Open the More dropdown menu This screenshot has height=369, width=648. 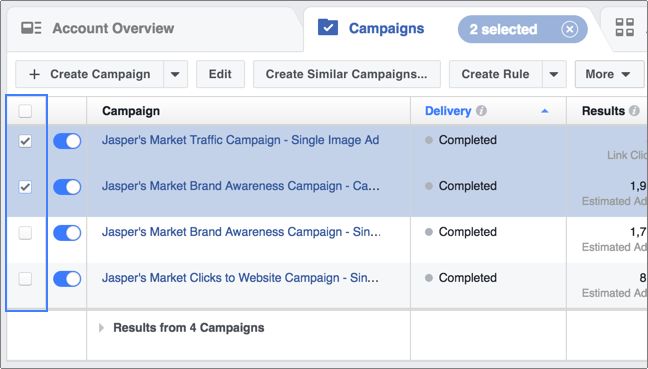(609, 74)
